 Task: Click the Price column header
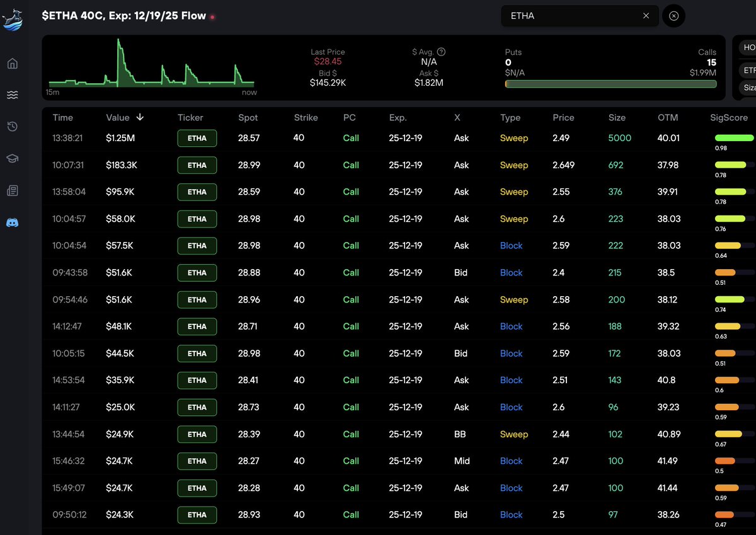click(563, 117)
